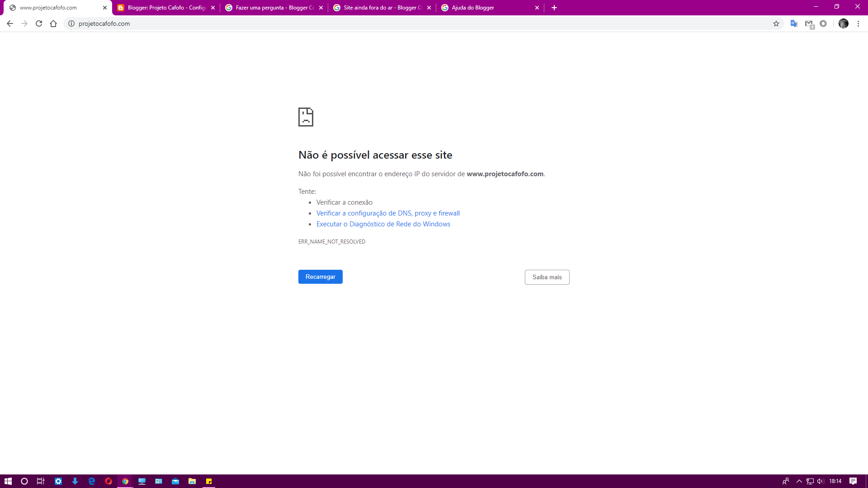The width and height of the screenshot is (868, 488).
Task: Restore down the Chrome window
Action: point(837,7)
